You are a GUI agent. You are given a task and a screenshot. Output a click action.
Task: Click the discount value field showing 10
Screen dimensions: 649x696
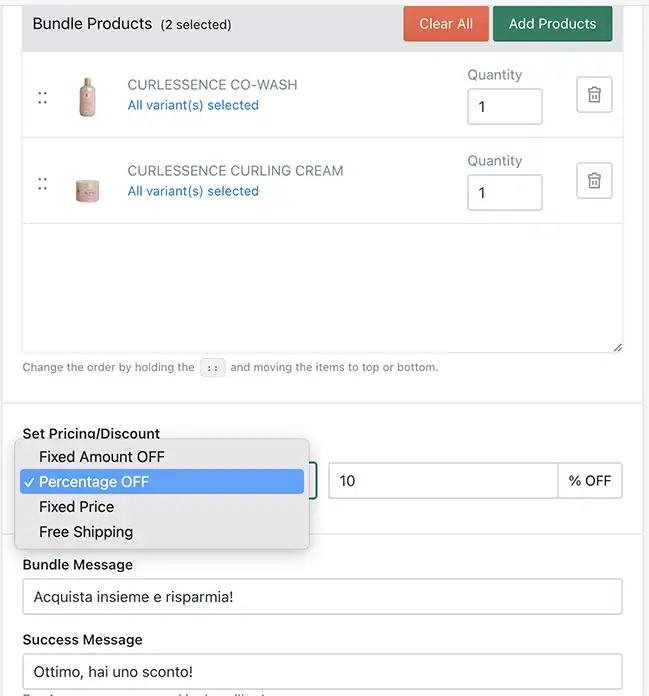pos(443,481)
